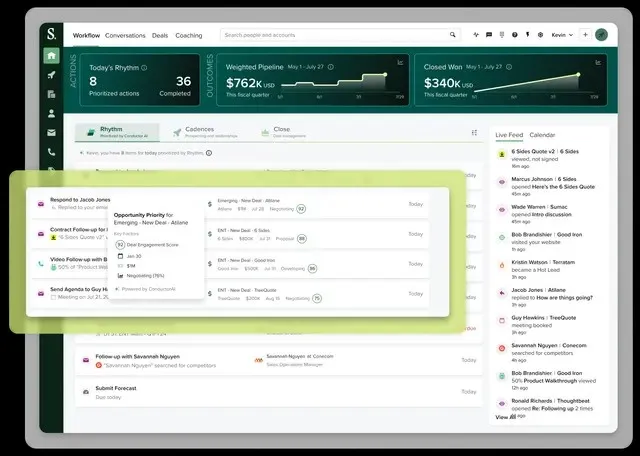Click the lightning bolt icon in the top bar
This screenshot has height=456, width=640.
527,35
